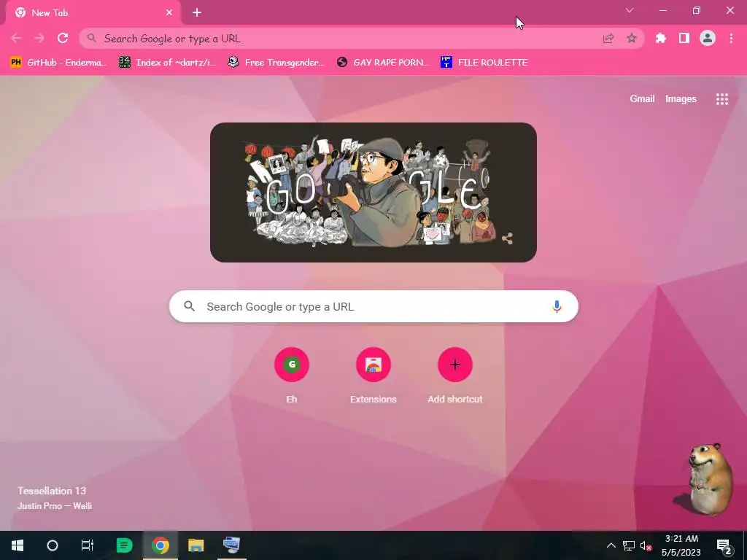Open Task View in the taskbar
The width and height of the screenshot is (747, 560).
[x=88, y=545]
